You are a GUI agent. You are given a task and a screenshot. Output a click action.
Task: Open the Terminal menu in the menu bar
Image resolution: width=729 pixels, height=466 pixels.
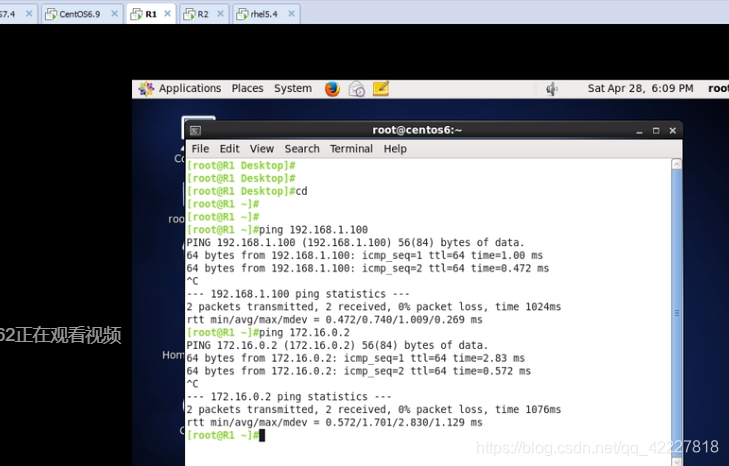click(351, 149)
